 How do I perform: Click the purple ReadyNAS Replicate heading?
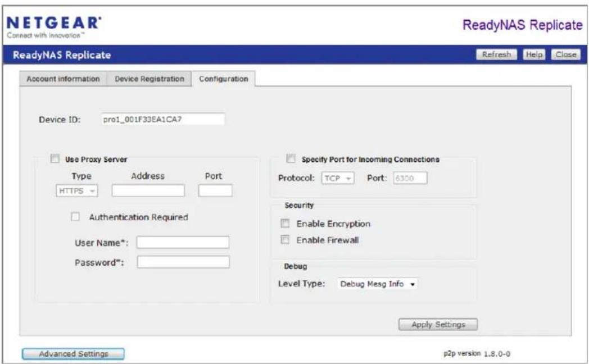pyautogui.click(x=523, y=25)
